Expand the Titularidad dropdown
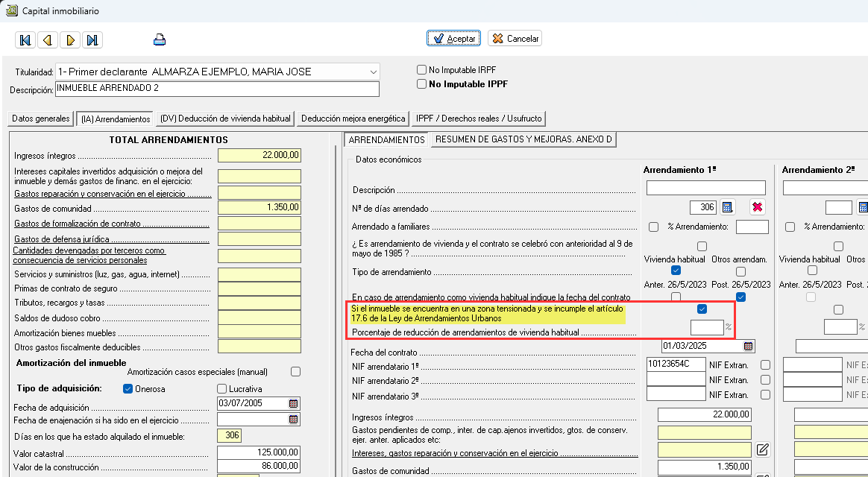This screenshot has width=868, height=477. coord(373,72)
